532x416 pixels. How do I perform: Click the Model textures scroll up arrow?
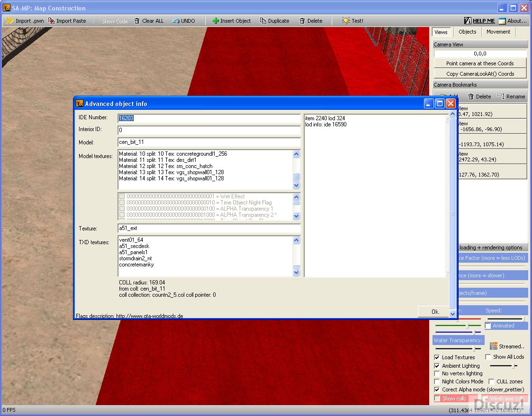tap(296, 154)
